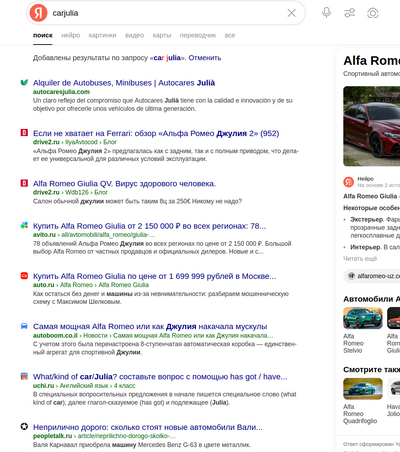Expand the все tab menu
Screen dimensions: 400x452
230,35
